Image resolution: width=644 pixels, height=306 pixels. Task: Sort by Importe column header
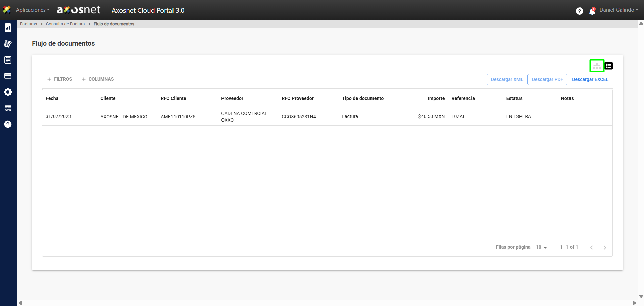pos(436,98)
